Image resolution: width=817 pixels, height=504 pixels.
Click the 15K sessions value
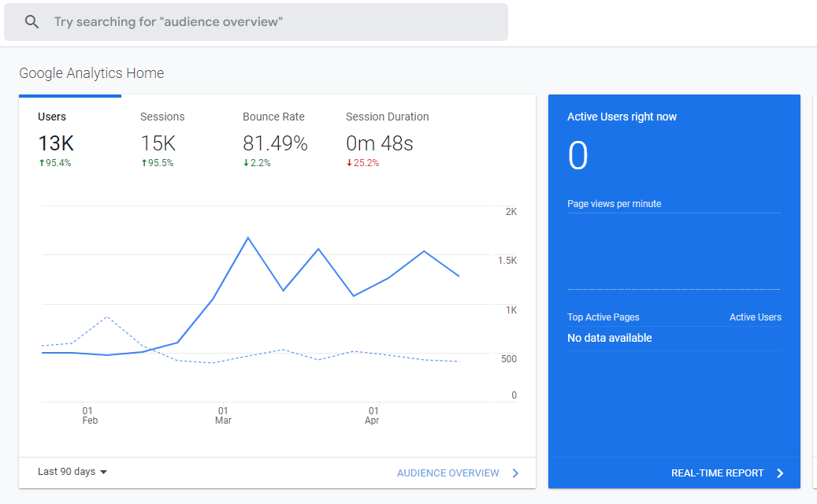(158, 143)
